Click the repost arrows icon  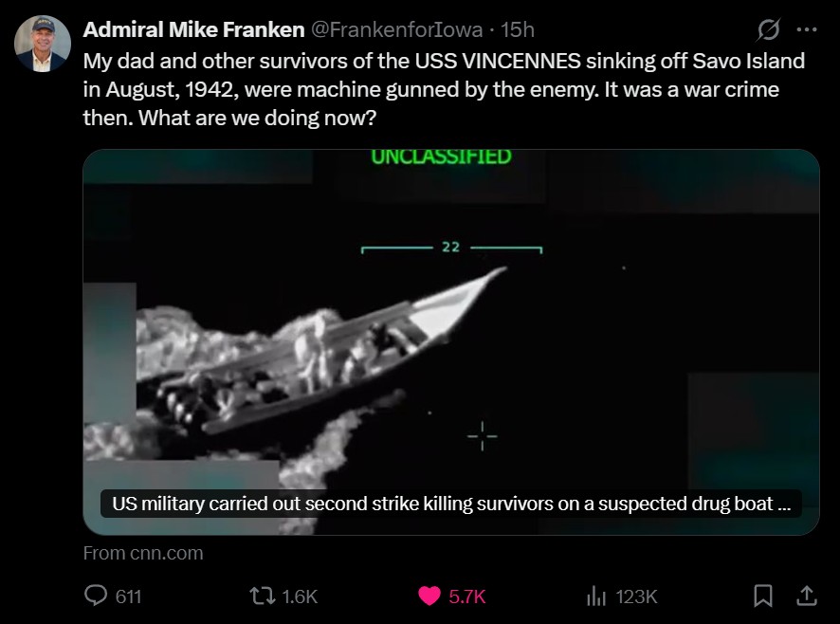[263, 596]
